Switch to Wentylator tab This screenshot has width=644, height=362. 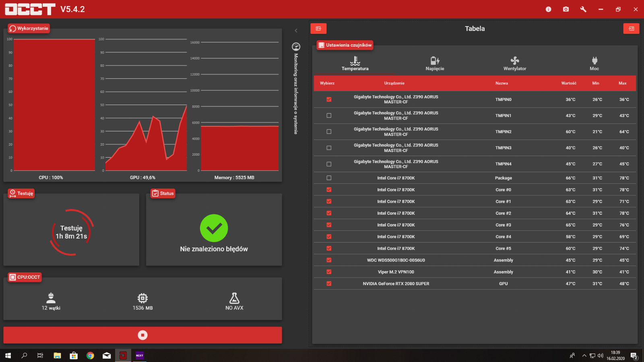(x=515, y=64)
